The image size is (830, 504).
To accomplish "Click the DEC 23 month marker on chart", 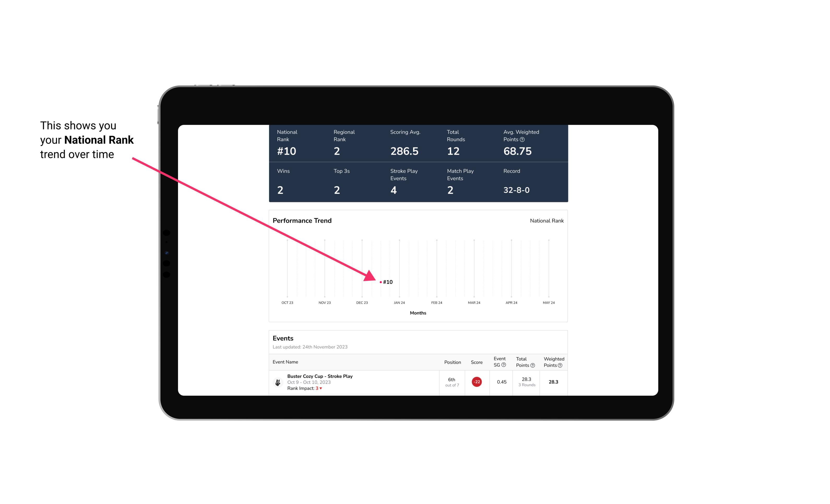I will pos(362,302).
